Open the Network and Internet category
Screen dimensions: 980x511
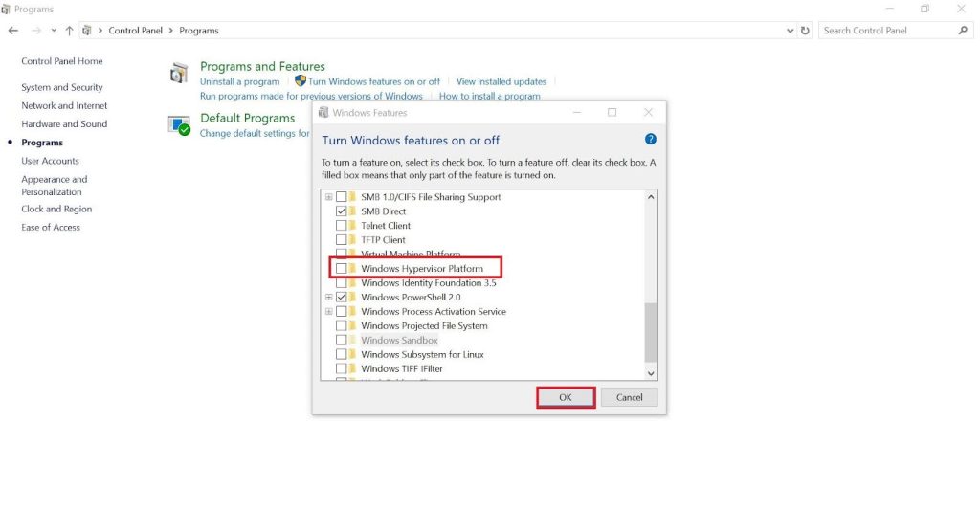point(64,105)
